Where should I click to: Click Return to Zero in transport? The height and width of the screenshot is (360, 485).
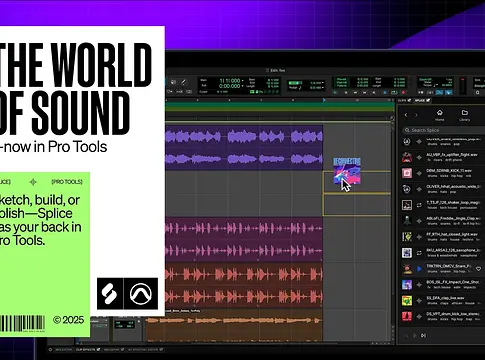pos(346,92)
